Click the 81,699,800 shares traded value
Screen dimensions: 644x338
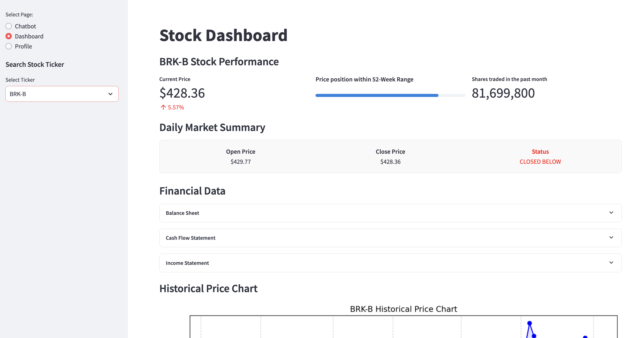503,93
